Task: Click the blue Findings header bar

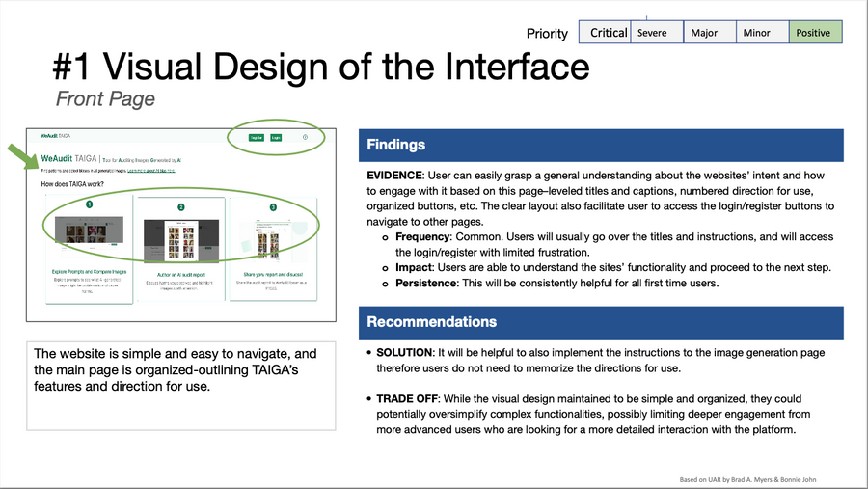Action: pos(601,145)
